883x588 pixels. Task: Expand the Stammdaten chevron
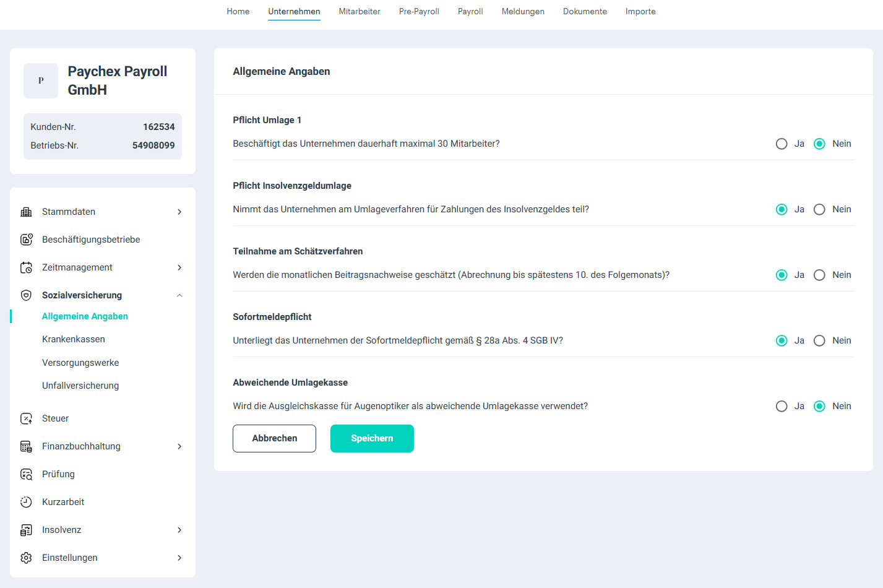(x=179, y=212)
